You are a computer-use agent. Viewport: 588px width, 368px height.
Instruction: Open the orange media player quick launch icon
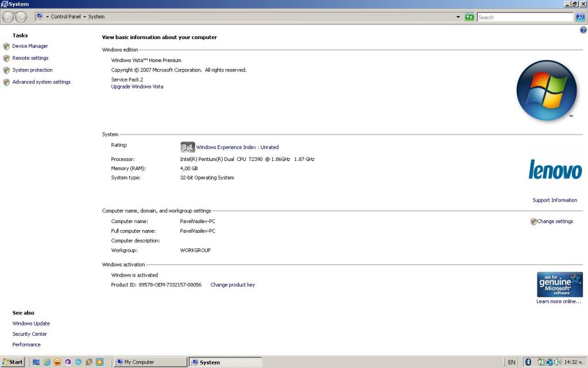click(99, 362)
